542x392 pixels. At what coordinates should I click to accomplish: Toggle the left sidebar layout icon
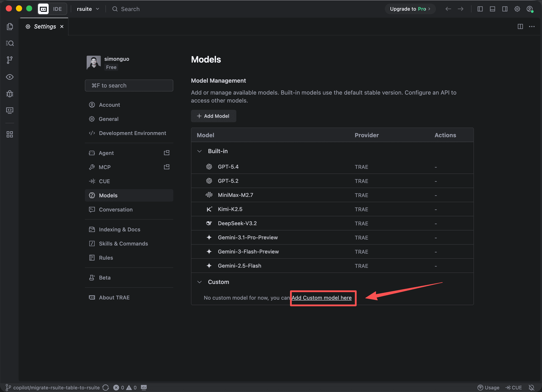[x=480, y=9]
